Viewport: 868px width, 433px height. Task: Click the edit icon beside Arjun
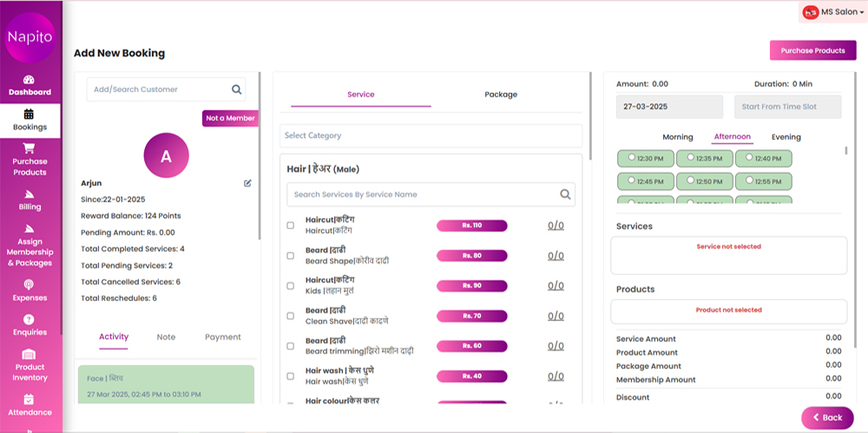(x=247, y=183)
